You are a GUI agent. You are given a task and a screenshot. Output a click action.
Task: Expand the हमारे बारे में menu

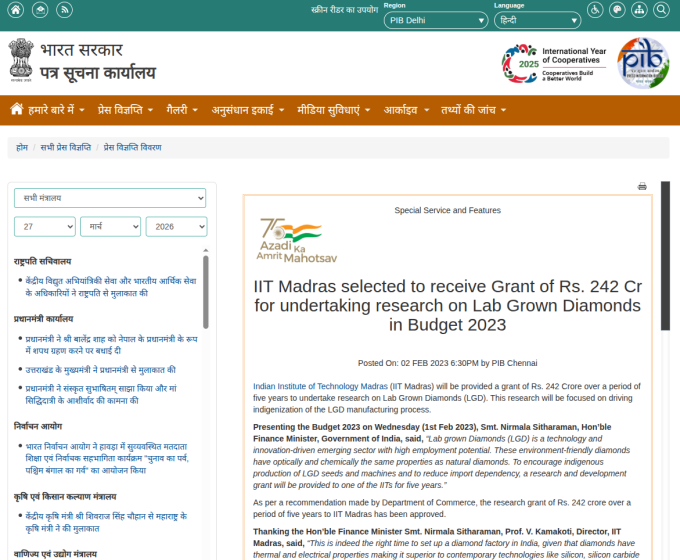pos(56,110)
